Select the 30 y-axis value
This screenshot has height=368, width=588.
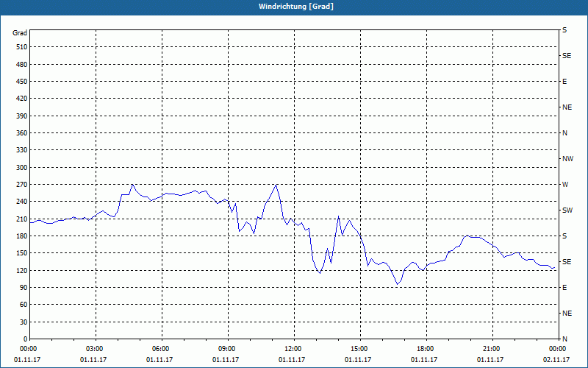(24, 322)
